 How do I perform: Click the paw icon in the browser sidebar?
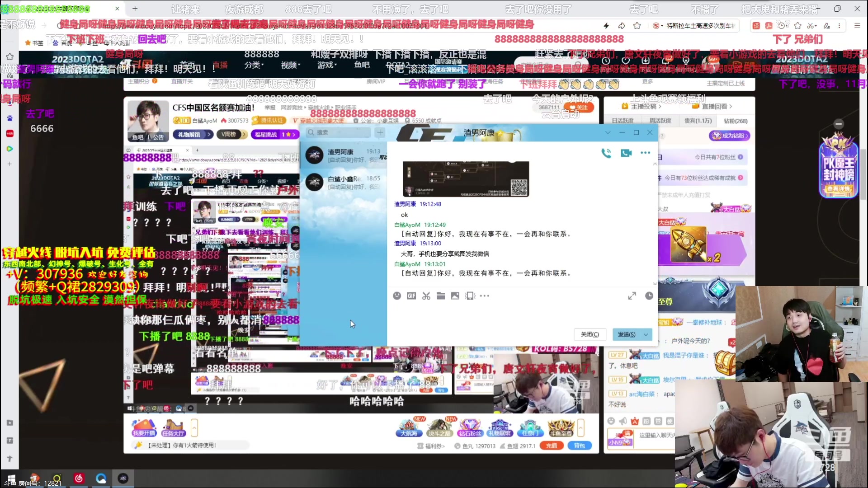[9, 118]
